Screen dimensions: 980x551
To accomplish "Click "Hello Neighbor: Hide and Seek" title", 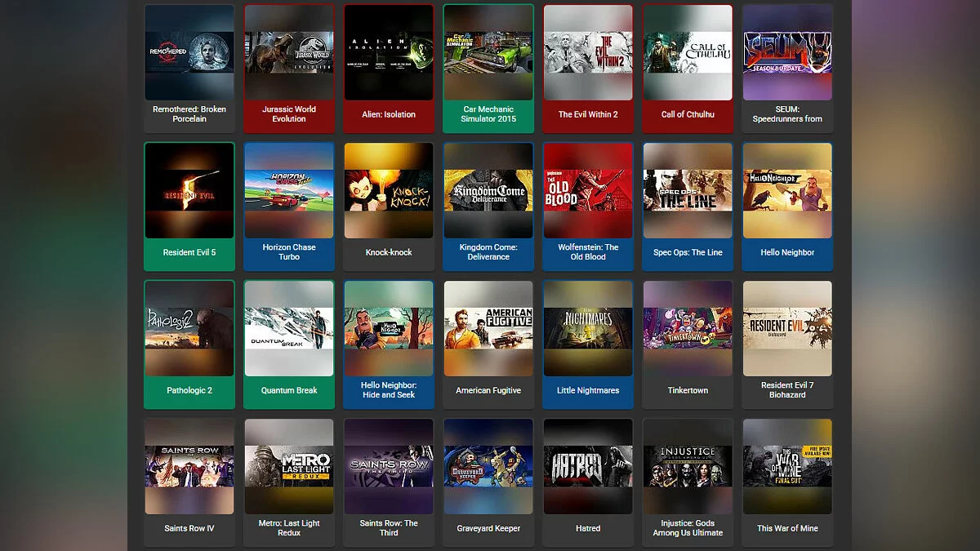I will point(389,390).
